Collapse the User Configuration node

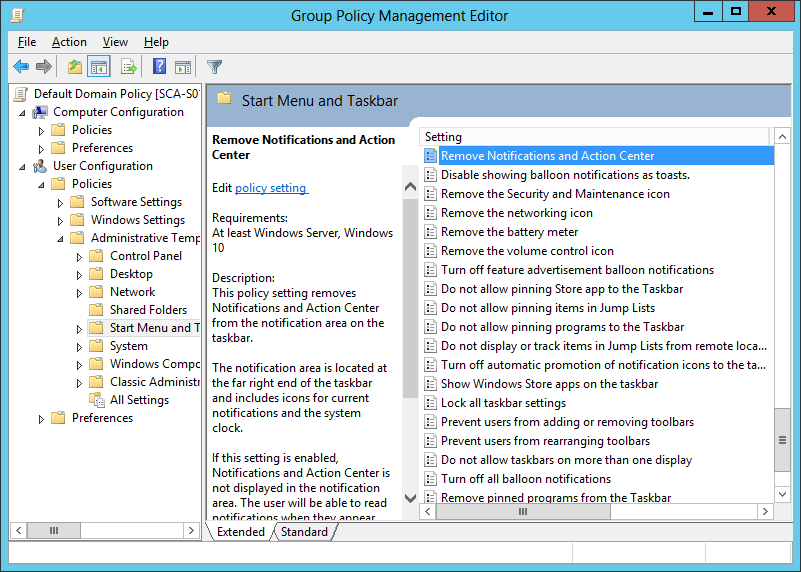(23, 166)
